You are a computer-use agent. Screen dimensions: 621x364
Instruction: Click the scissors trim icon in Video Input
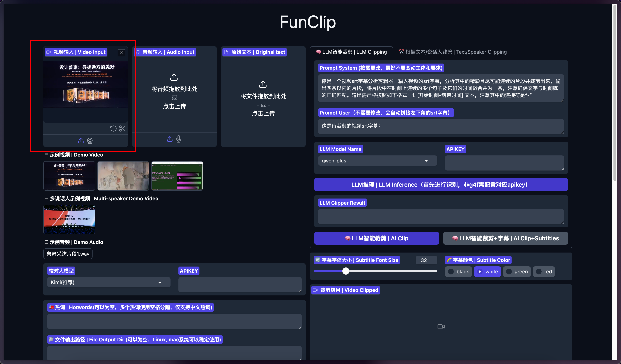(x=122, y=129)
